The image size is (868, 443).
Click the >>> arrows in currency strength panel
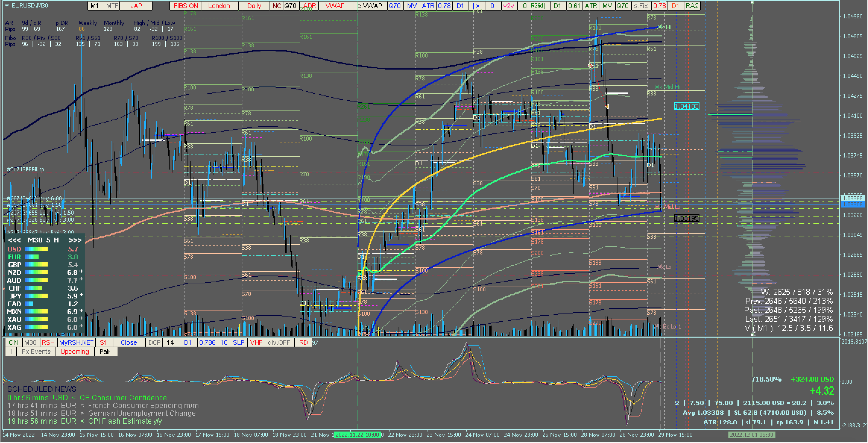pos(75,240)
